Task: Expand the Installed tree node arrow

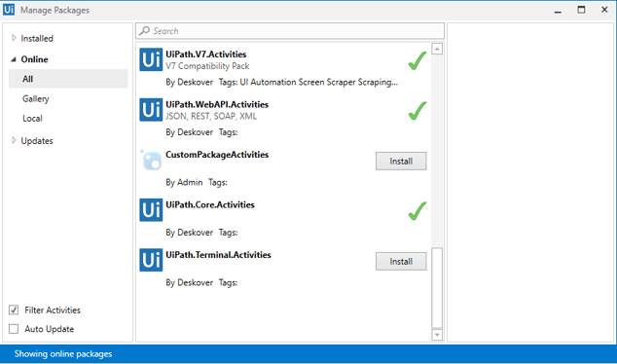Action: [x=14, y=38]
